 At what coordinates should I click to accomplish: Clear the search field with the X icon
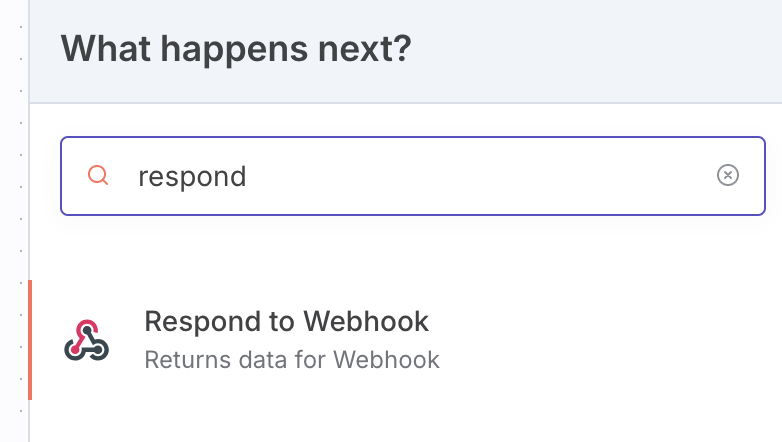728,176
